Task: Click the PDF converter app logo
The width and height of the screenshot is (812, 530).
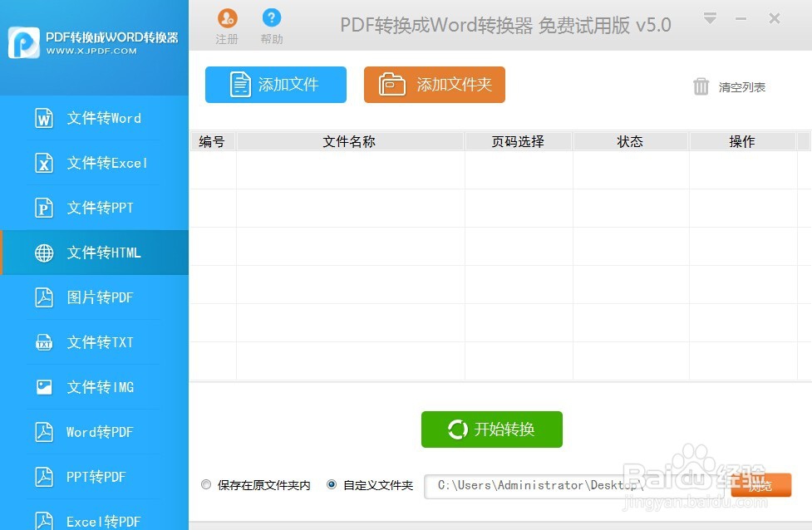Action: click(x=23, y=43)
